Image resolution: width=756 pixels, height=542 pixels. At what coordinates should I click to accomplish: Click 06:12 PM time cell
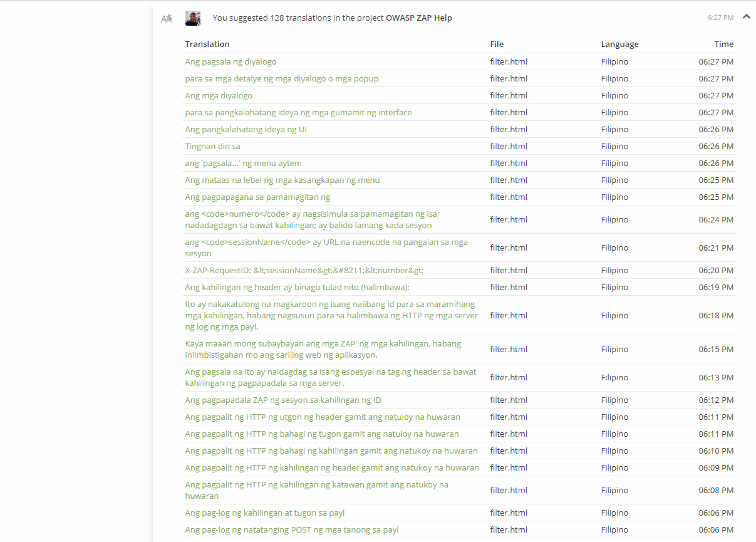tap(716, 400)
